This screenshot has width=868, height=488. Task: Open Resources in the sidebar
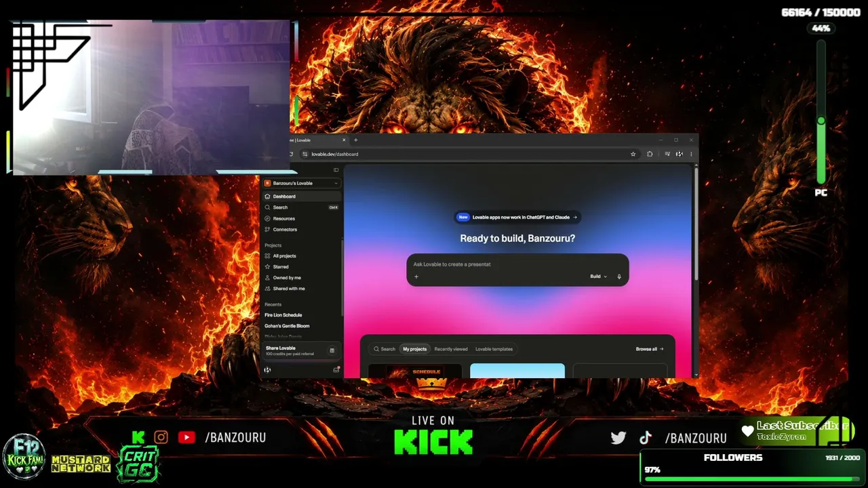pyautogui.click(x=302, y=218)
